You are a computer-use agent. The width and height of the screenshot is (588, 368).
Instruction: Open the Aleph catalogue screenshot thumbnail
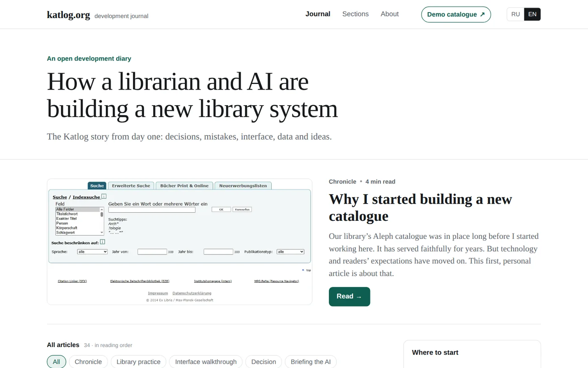pyautogui.click(x=179, y=242)
